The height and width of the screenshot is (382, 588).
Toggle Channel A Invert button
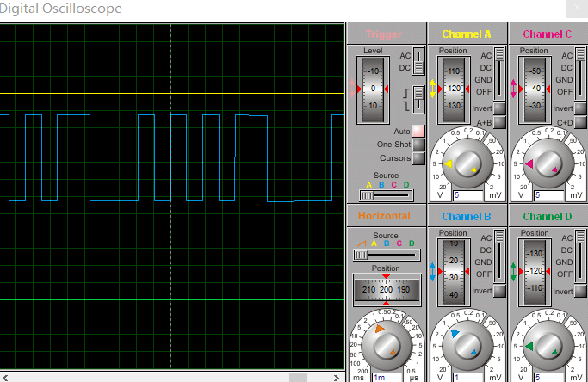click(499, 108)
